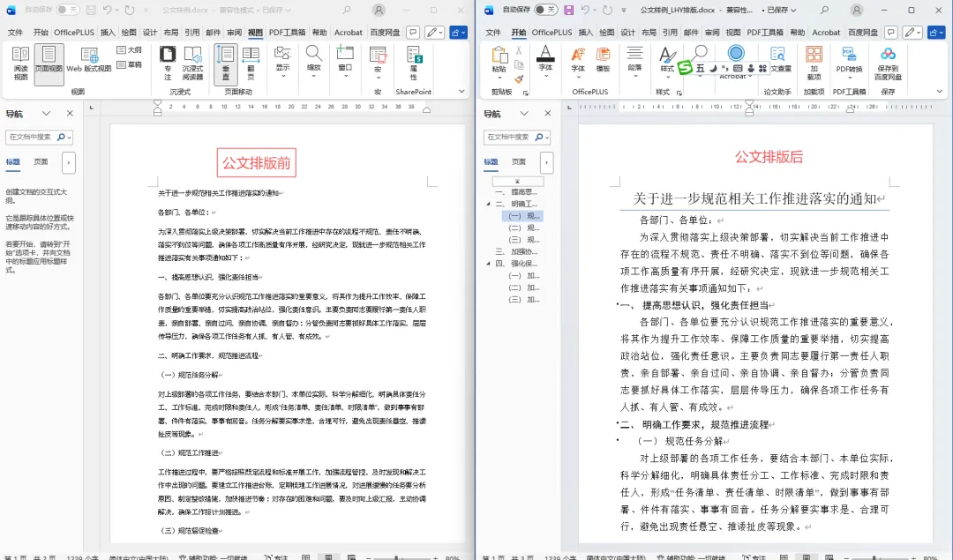This screenshot has width=953, height=560.
Task: Open 样式 styles gallery icon
Action: click(667, 61)
